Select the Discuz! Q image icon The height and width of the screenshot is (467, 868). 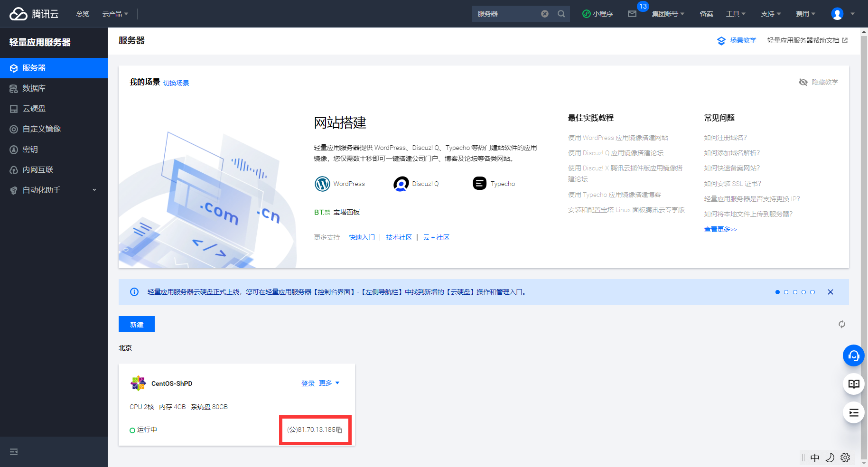pyautogui.click(x=401, y=184)
